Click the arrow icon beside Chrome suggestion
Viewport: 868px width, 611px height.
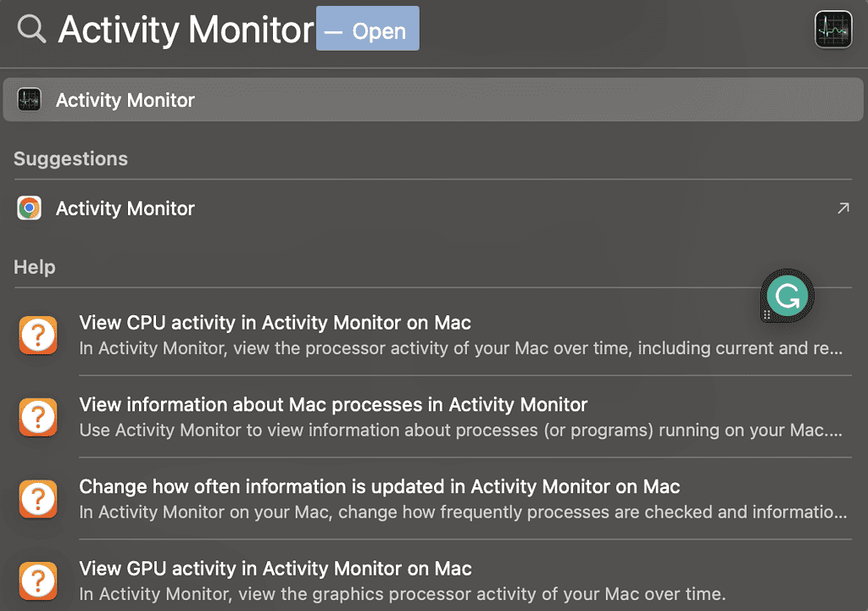click(843, 208)
